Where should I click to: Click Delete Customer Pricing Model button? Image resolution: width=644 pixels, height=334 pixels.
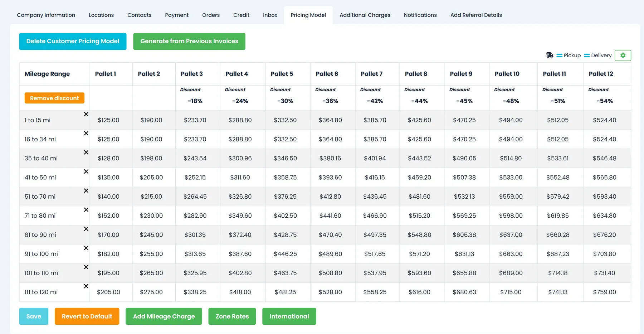tap(73, 42)
